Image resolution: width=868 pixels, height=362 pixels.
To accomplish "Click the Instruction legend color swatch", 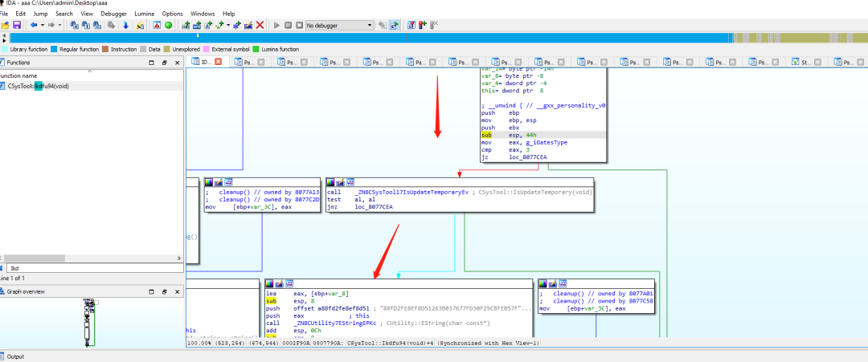I will tap(105, 49).
